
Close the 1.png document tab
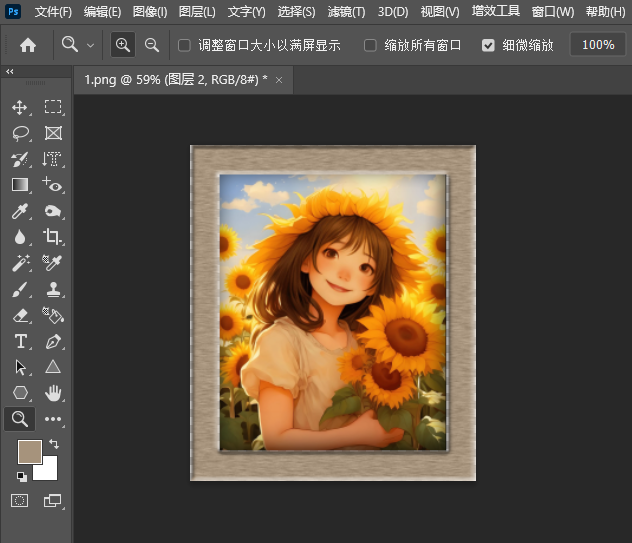279,80
